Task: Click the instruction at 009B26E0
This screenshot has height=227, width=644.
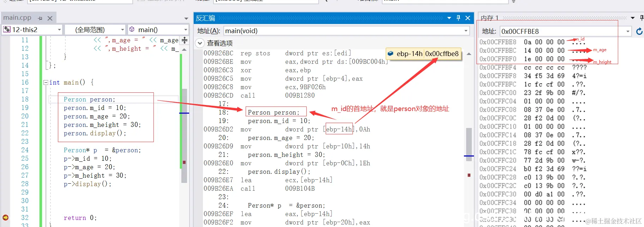Action: [x=287, y=163]
